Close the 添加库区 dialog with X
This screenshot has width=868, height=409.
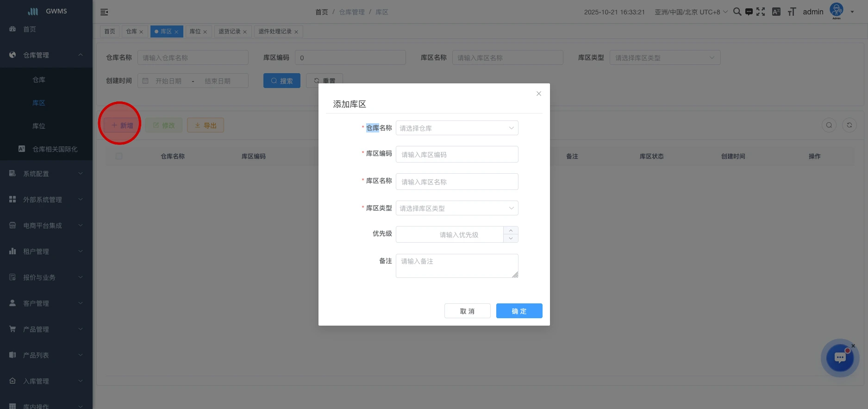pyautogui.click(x=538, y=94)
